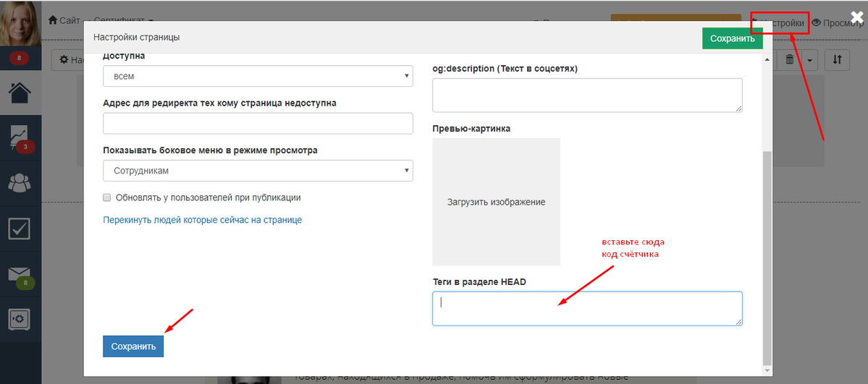The width and height of the screenshot is (868, 384).
Task: Open the mail envelope sidebar icon
Action: pyautogui.click(x=20, y=275)
